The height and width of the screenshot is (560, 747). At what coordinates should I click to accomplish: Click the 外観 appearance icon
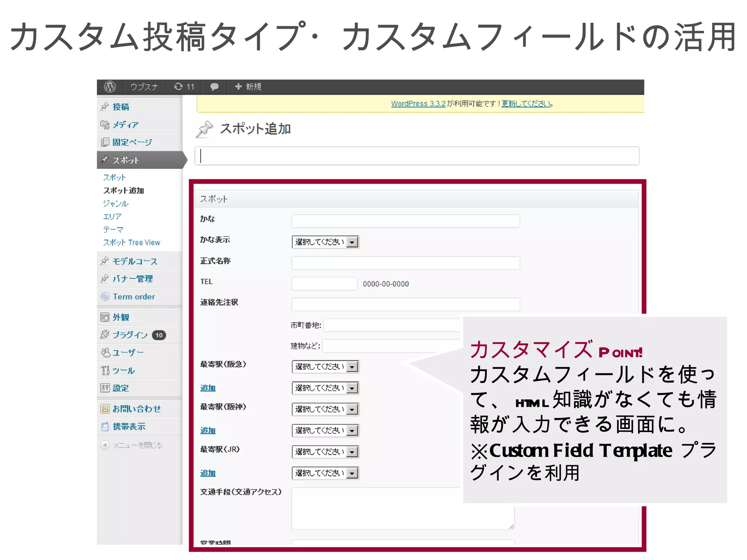click(x=105, y=317)
